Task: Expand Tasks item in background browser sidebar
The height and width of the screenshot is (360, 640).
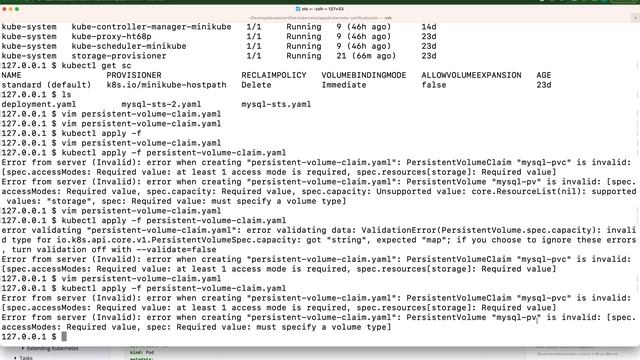Action: pos(16,358)
